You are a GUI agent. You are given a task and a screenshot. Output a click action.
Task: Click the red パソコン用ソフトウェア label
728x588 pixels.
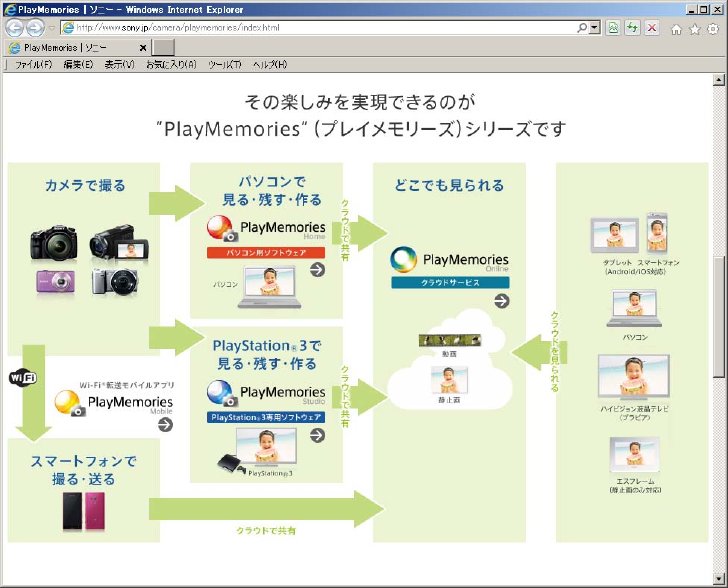(266, 253)
